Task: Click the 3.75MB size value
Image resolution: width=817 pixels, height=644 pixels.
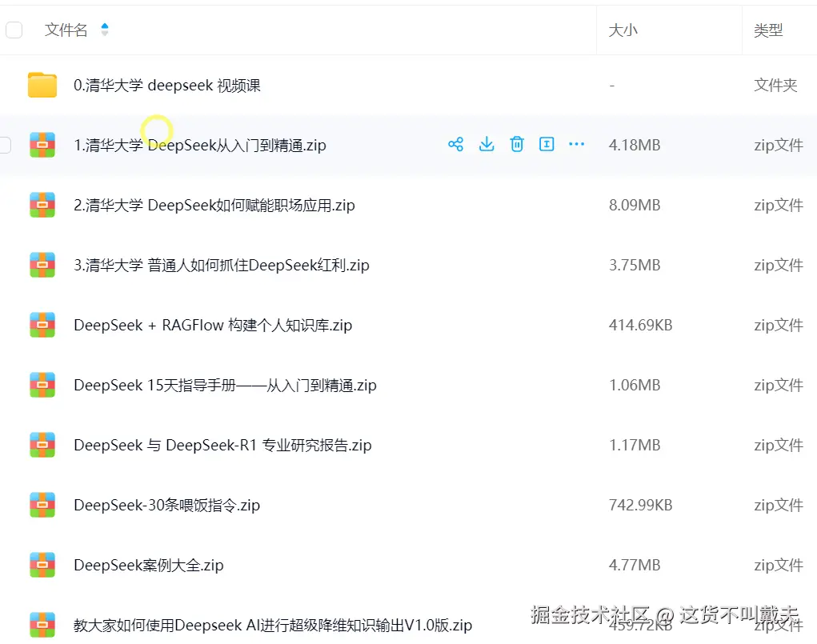Action: (x=635, y=265)
